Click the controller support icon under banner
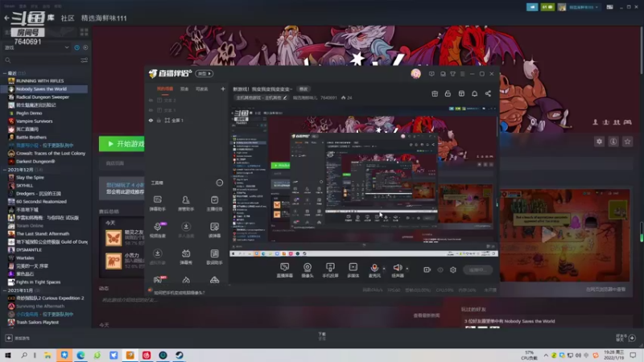This screenshot has width=644, height=362. [627, 122]
